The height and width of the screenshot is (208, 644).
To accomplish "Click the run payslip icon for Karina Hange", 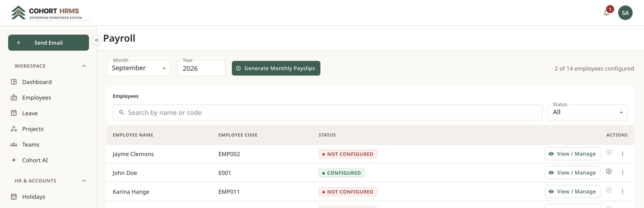I will click(609, 190).
